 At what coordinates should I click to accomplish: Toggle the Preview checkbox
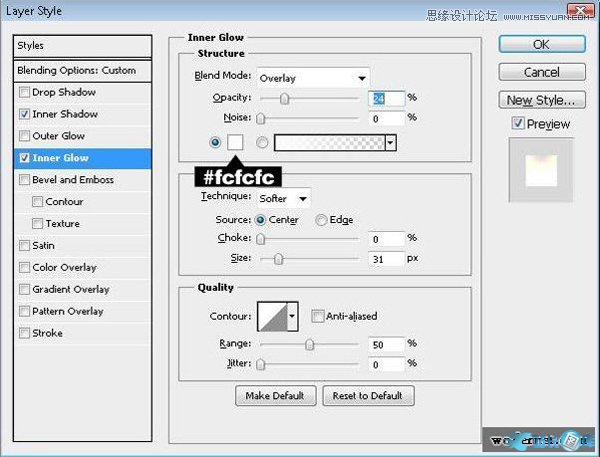point(517,124)
